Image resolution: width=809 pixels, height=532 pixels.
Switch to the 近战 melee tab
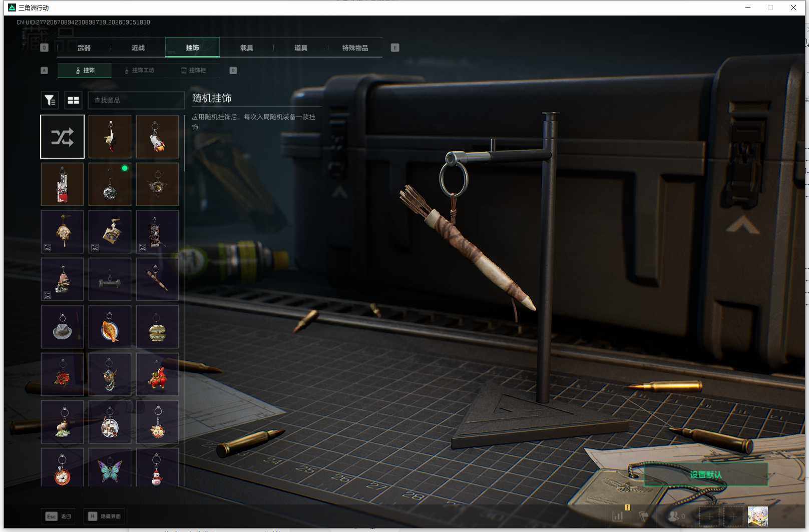coord(138,48)
